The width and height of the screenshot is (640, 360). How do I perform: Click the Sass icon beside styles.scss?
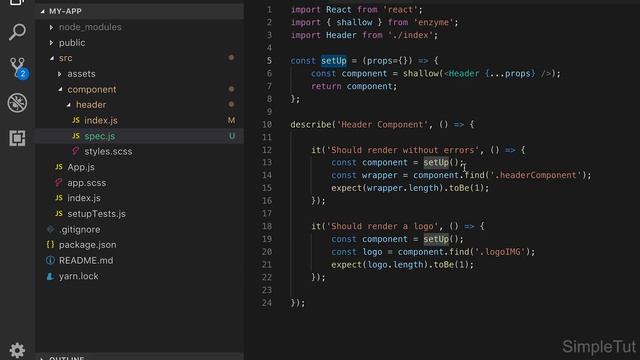tap(76, 151)
